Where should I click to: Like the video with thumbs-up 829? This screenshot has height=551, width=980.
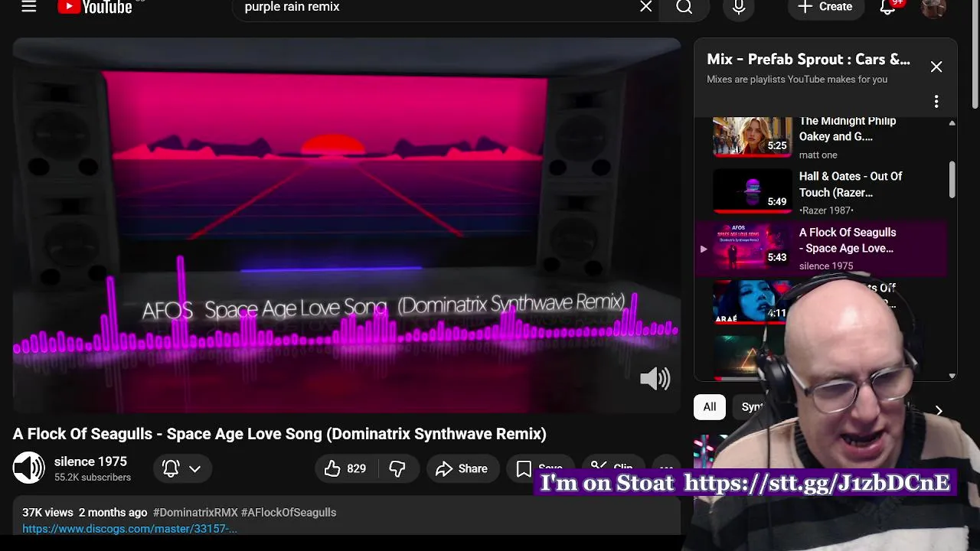[345, 468]
